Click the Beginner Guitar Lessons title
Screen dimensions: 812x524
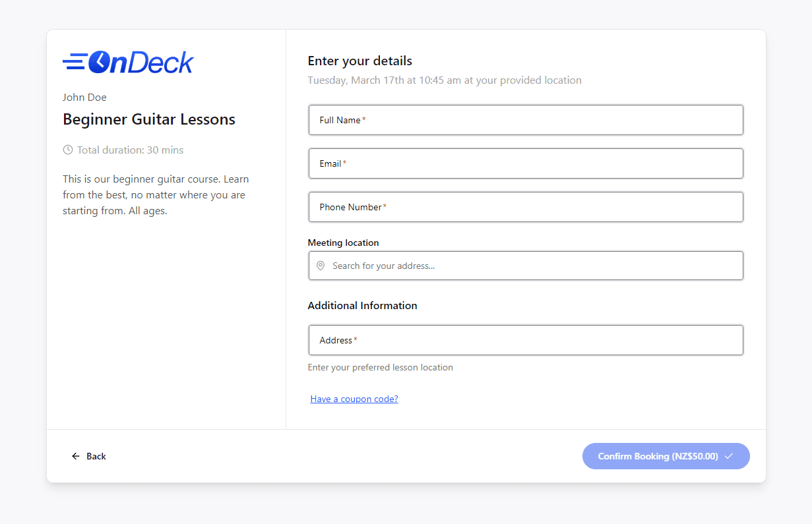(148, 119)
